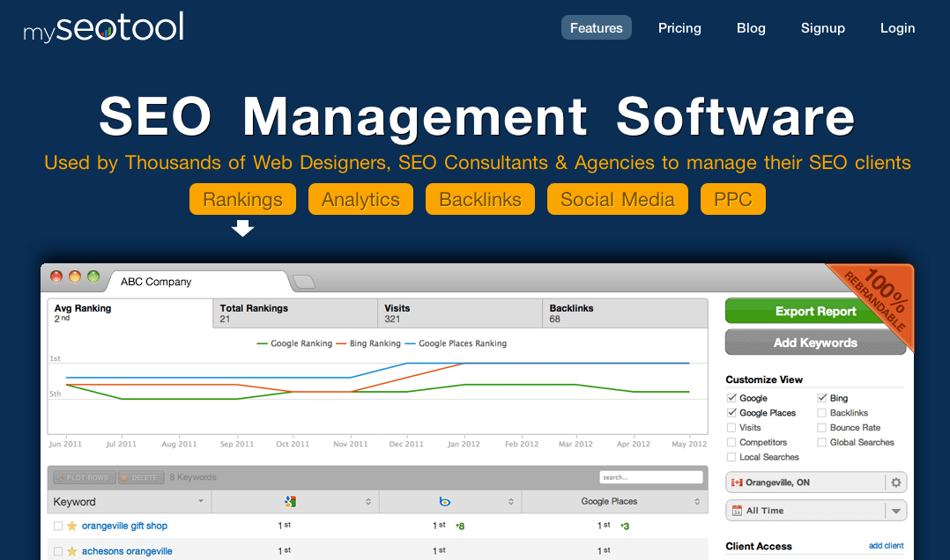Sort by the Google column arrows
This screenshot has height=560, width=950.
[x=367, y=502]
